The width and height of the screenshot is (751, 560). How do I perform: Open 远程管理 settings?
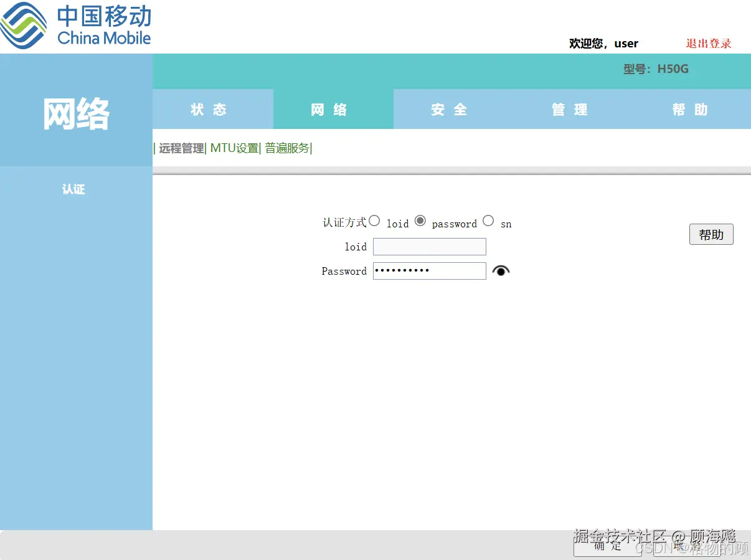[x=181, y=148]
